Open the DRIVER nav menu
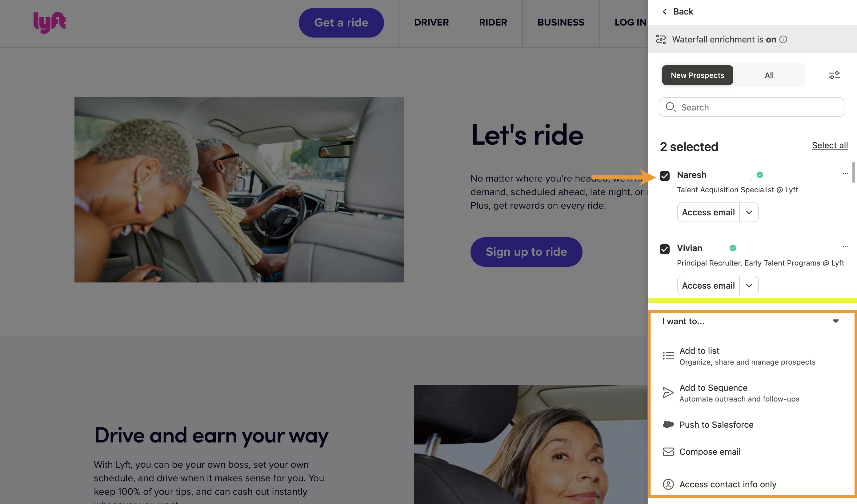 [x=431, y=22]
